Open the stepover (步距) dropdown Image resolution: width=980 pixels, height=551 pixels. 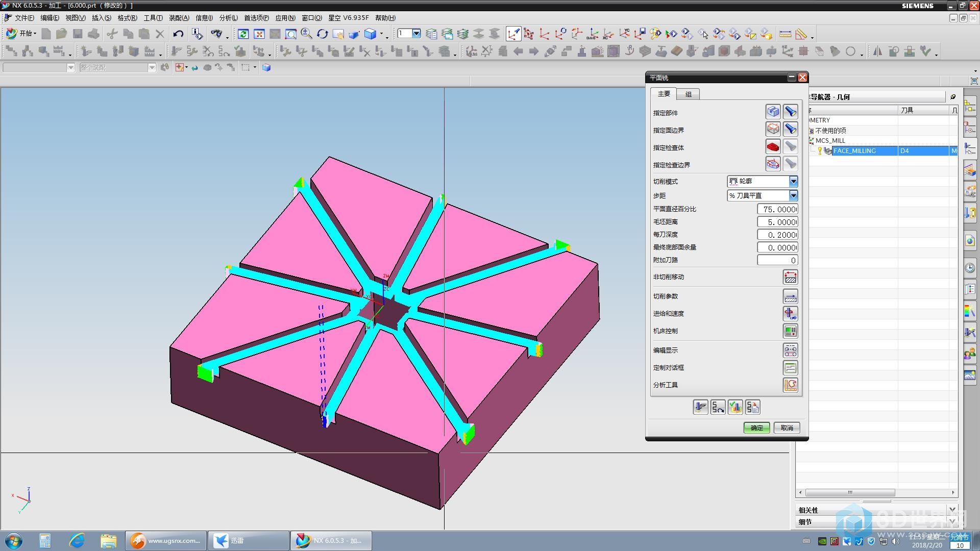[793, 195]
